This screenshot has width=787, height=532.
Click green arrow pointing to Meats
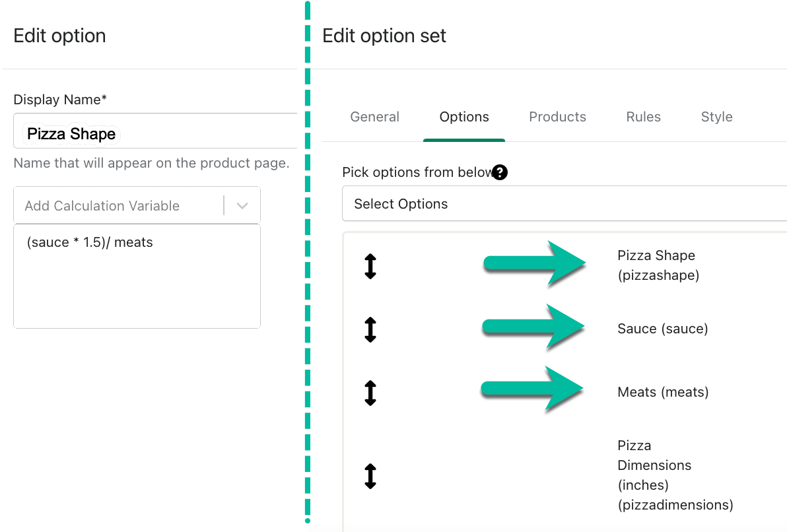tap(533, 389)
